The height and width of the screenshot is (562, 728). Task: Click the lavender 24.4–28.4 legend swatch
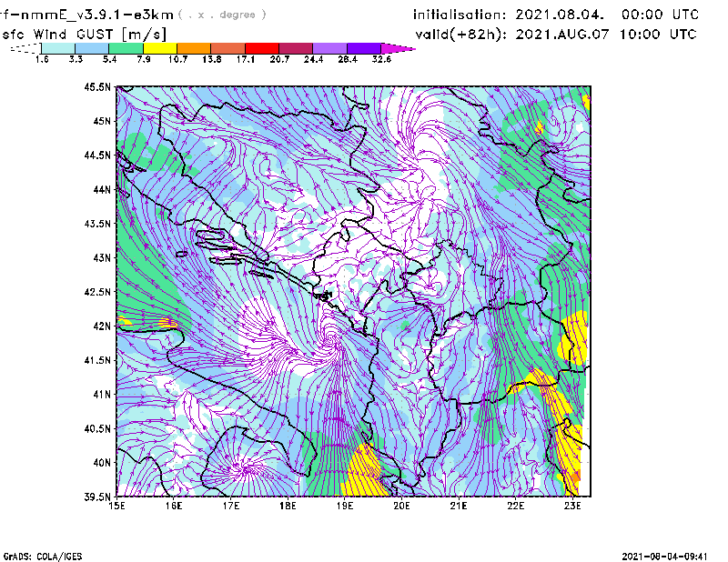[x=329, y=48]
